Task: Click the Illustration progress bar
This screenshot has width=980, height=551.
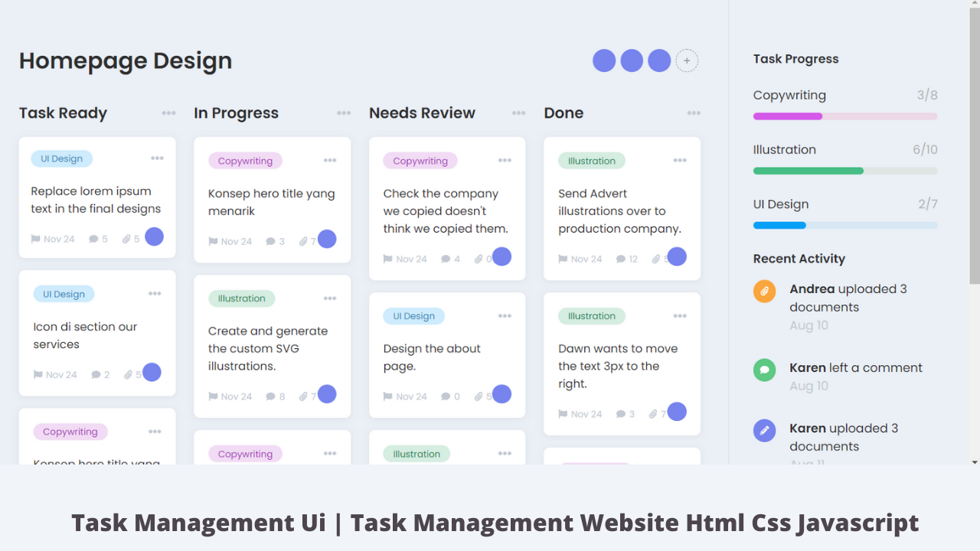Action: pyautogui.click(x=845, y=171)
